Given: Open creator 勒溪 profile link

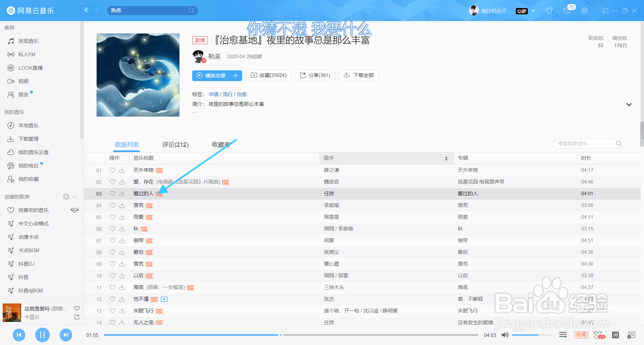Looking at the screenshot, I should (x=214, y=56).
